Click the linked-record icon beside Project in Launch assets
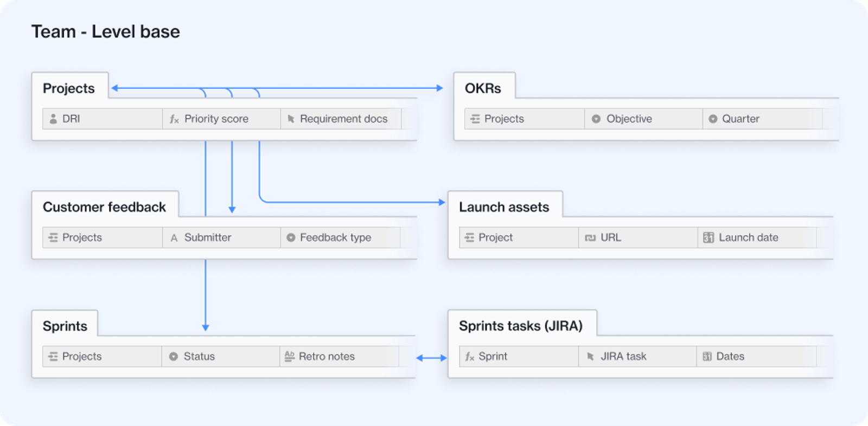 coord(470,237)
